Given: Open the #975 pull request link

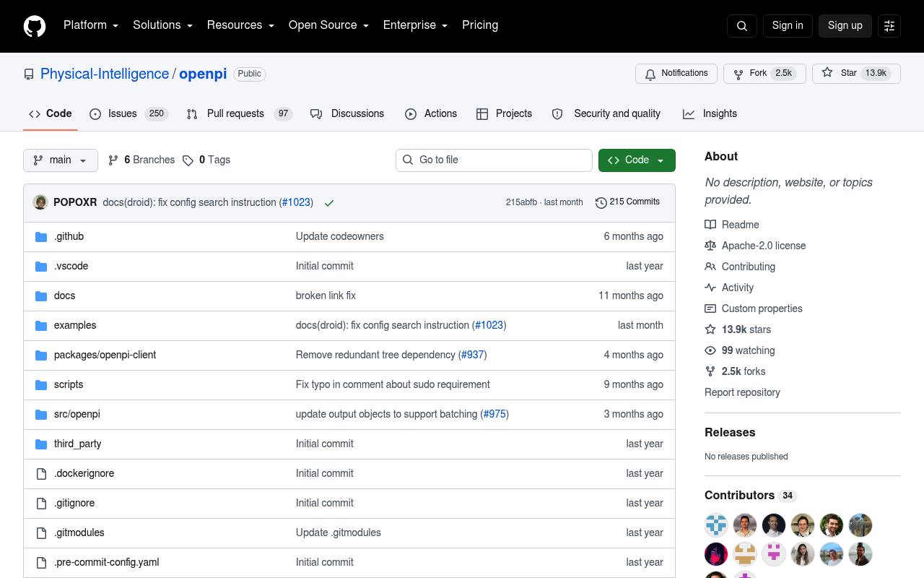Looking at the screenshot, I should [x=494, y=414].
